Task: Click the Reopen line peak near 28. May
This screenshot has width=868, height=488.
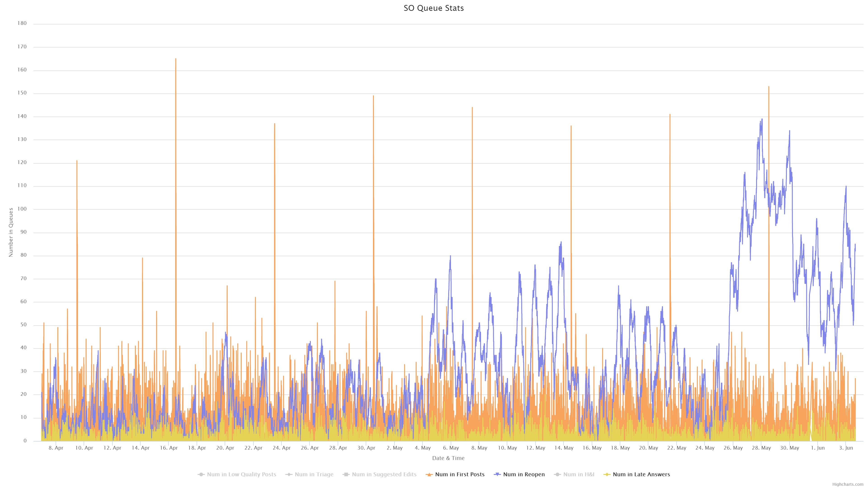Action: click(762, 119)
